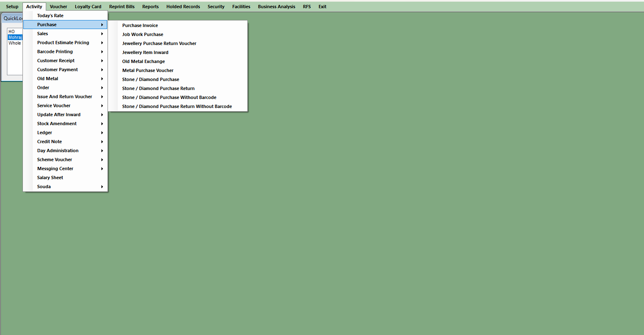Open the Souda submenu
Screen dimensions: 644x335
(x=65, y=187)
